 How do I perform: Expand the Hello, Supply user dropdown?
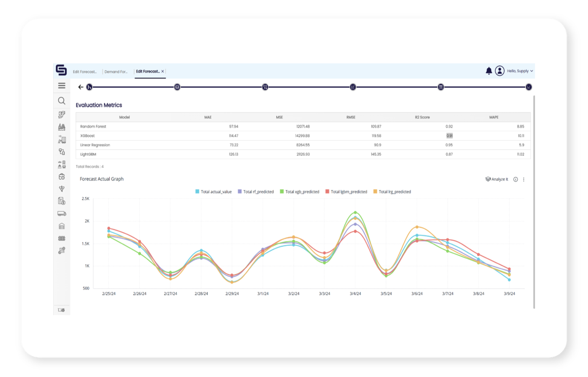(520, 71)
